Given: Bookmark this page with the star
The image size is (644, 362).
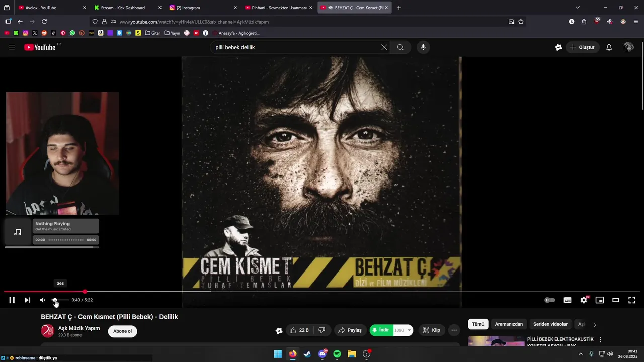Looking at the screenshot, I should pyautogui.click(x=521, y=22).
